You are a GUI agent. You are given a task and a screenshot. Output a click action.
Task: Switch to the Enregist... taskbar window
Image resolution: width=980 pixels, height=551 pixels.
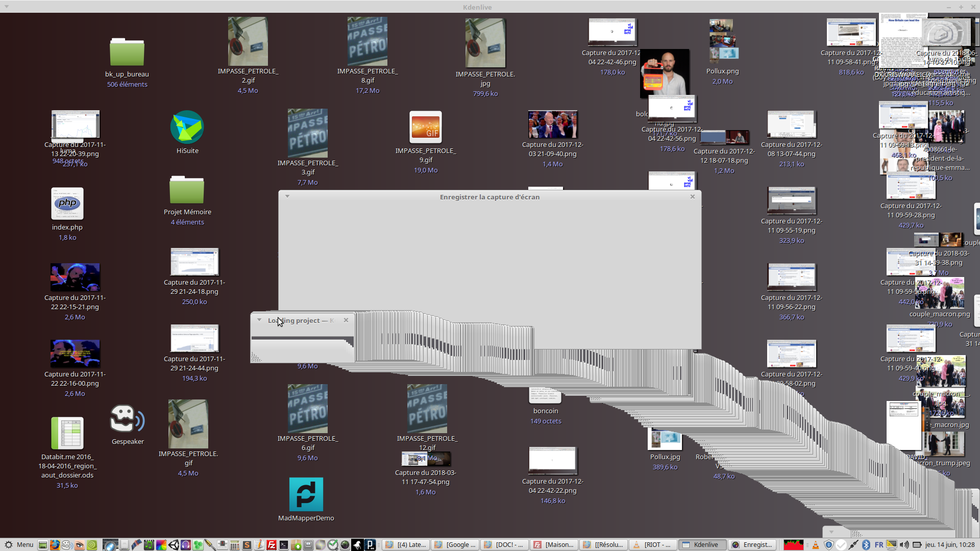(x=752, y=545)
